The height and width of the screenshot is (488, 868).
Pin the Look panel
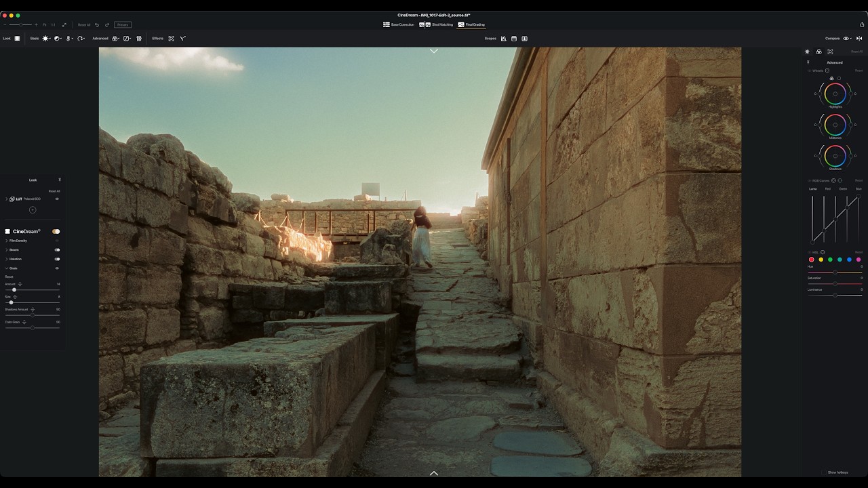pyautogui.click(x=60, y=180)
